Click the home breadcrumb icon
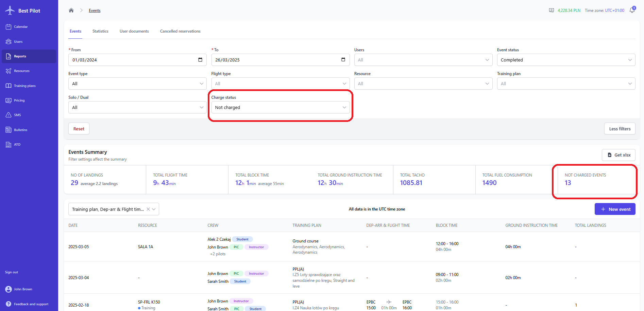 click(71, 10)
